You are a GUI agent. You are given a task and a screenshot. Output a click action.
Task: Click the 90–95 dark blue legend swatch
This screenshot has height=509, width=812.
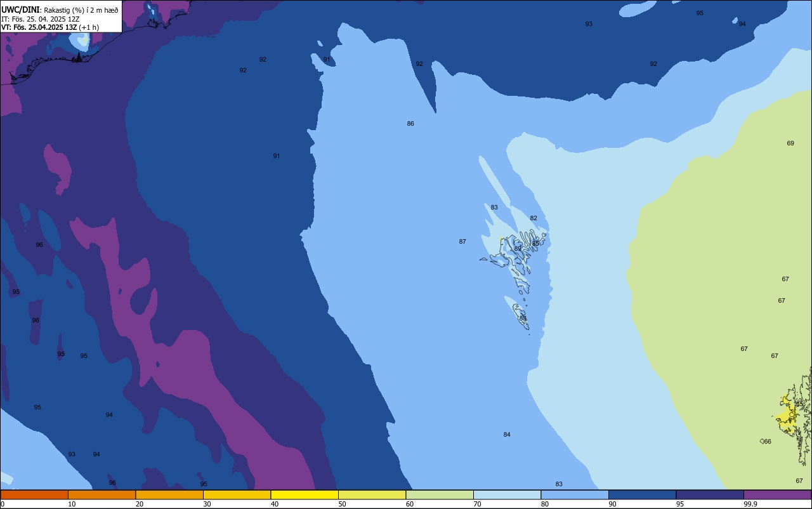coord(642,494)
